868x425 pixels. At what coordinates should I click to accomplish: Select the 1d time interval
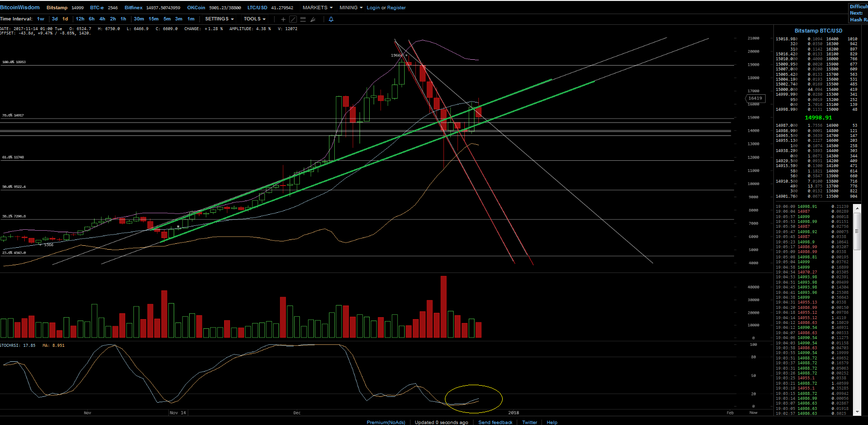[66, 19]
